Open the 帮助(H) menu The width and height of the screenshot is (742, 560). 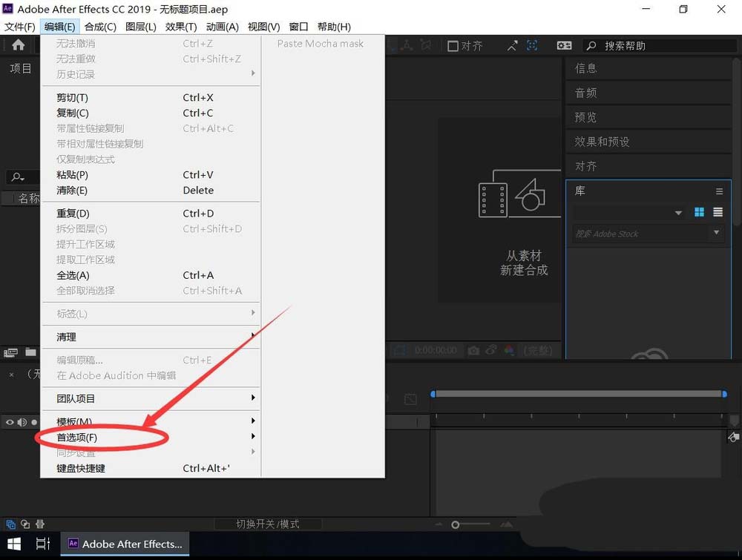(x=334, y=27)
